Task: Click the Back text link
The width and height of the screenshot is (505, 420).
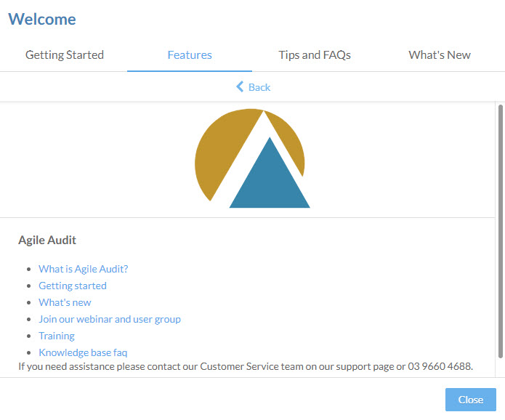Action: (x=259, y=87)
